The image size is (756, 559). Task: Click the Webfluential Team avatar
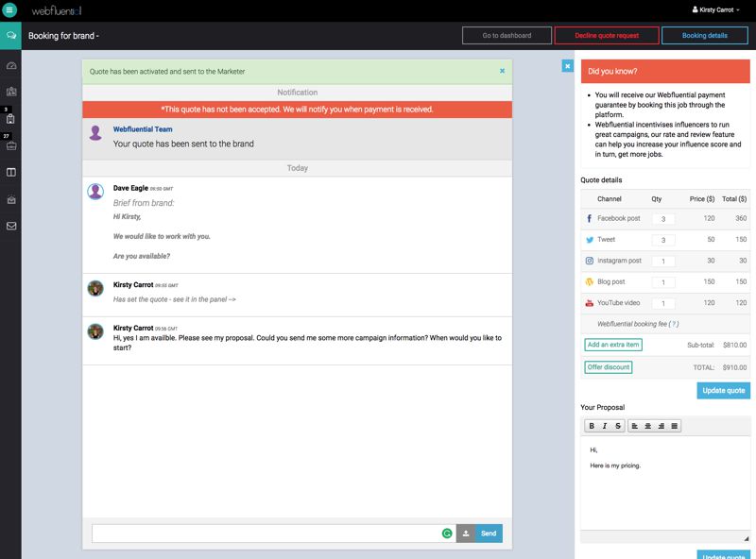(95, 132)
